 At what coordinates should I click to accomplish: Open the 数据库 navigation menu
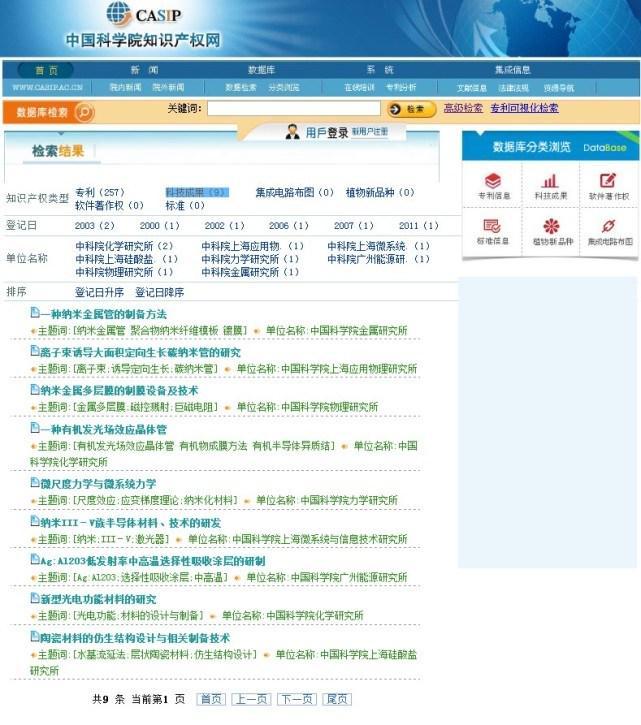tap(261, 70)
